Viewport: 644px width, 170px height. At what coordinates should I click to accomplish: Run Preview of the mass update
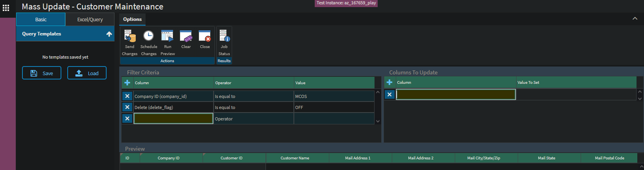(167, 37)
